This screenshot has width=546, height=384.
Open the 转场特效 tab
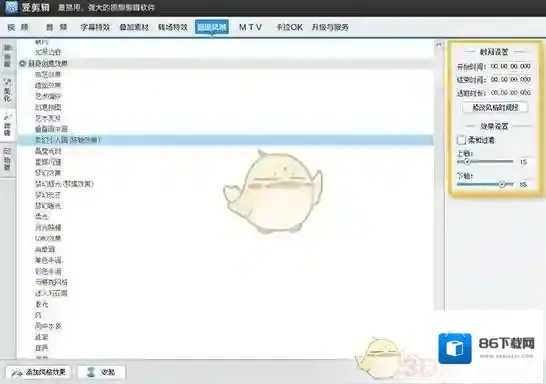[x=173, y=27]
